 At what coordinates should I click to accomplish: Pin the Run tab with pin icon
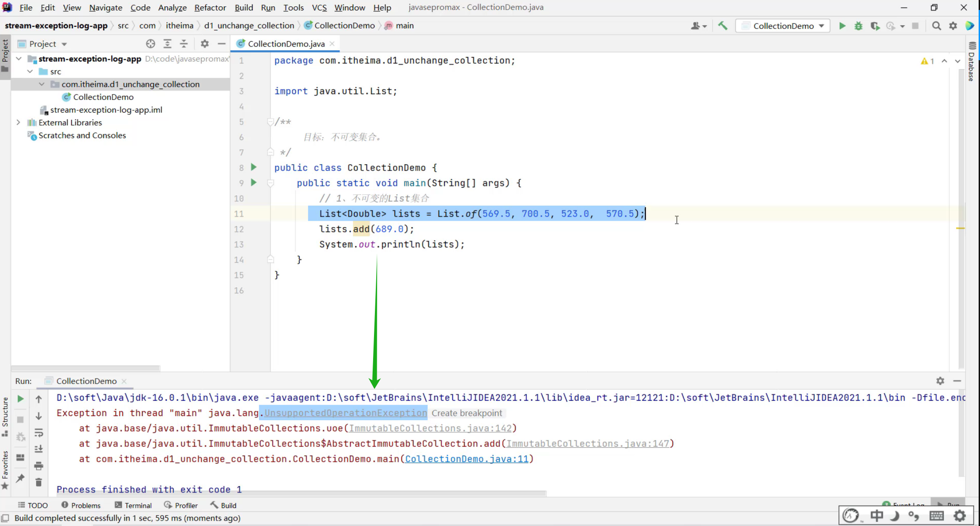click(x=20, y=478)
